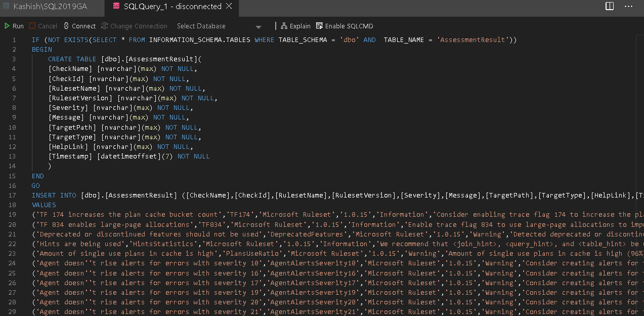Click the server icon on Kashish tab
This screenshot has width=644, height=316.
pos(6,7)
